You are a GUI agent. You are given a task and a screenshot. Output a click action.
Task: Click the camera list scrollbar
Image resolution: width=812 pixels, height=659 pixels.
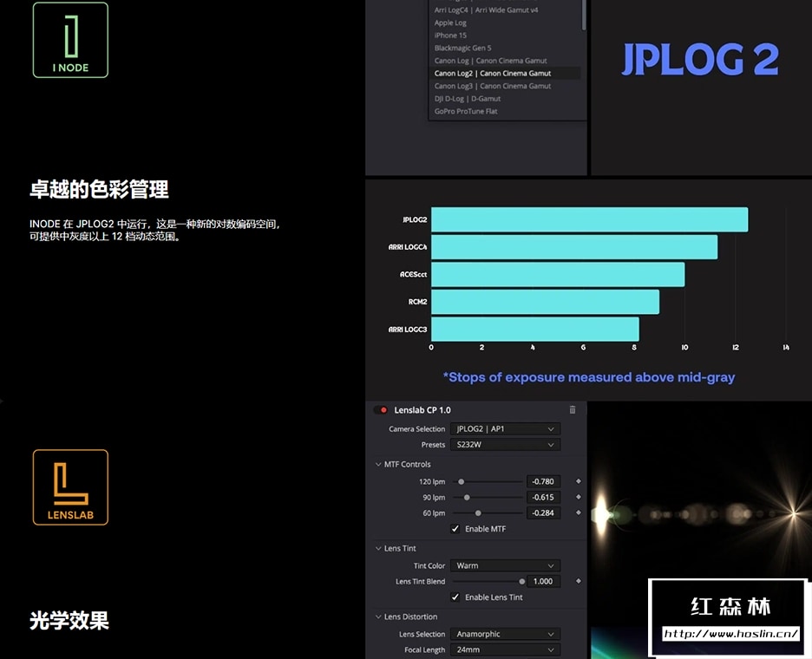coord(584,15)
